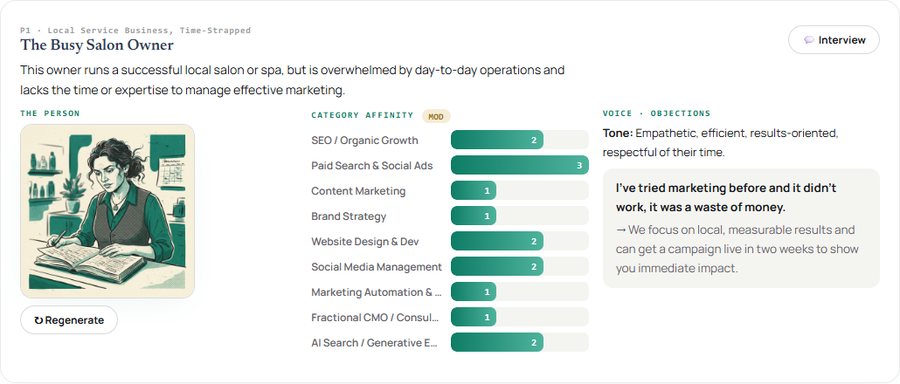Click the MOD badge next to Category Affinity
900x384 pixels.
pos(436,117)
